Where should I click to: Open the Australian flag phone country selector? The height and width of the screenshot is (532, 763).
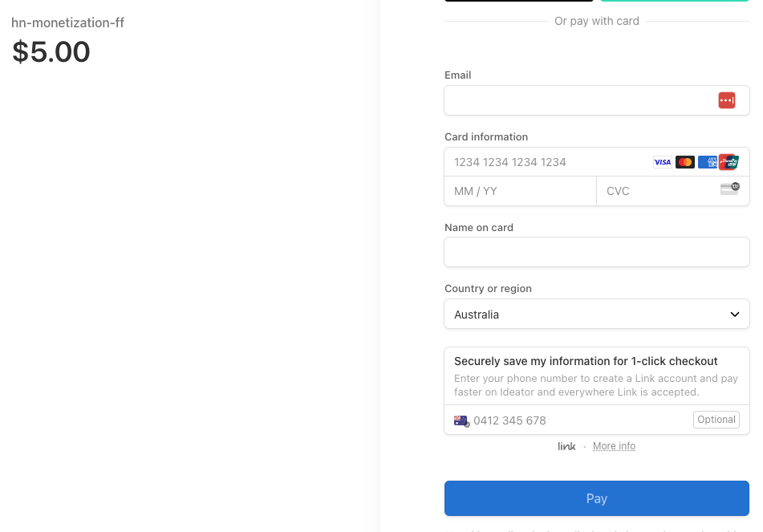[461, 420]
